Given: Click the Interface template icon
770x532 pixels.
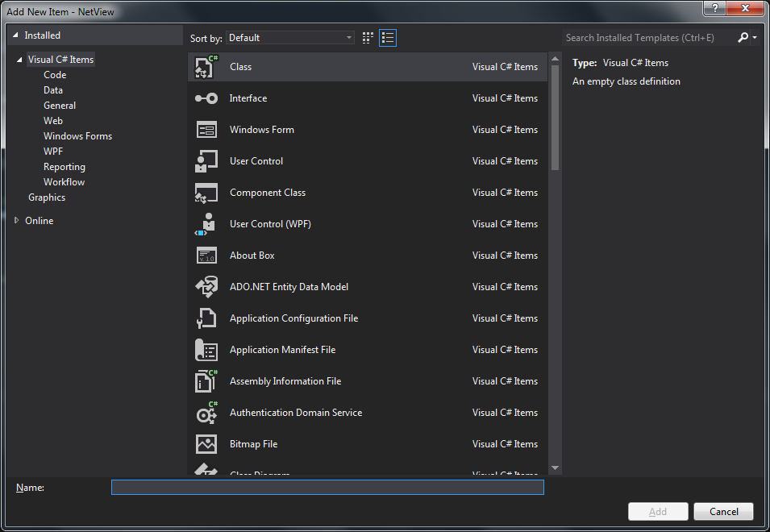Looking at the screenshot, I should (206, 98).
